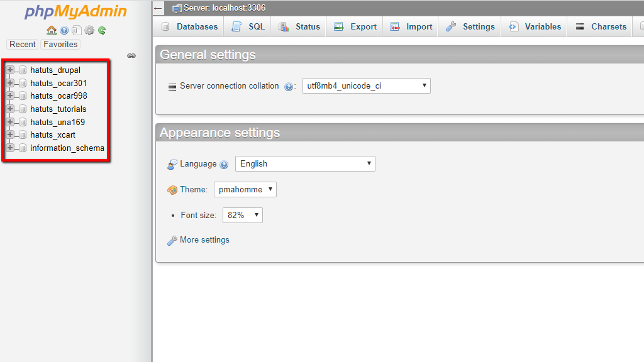Screen dimensions: 644x362
Task: Click the chain link icon above database tree
Action: 131,56
